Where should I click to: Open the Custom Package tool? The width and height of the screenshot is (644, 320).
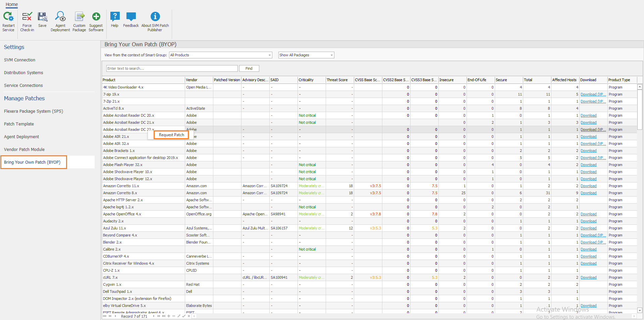(79, 22)
